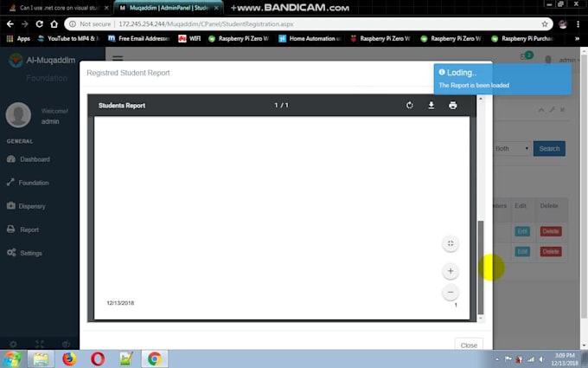This screenshot has height=368, width=588.
Task: Open the Apps bookmarks shortcut
Action: pyautogui.click(x=18, y=38)
